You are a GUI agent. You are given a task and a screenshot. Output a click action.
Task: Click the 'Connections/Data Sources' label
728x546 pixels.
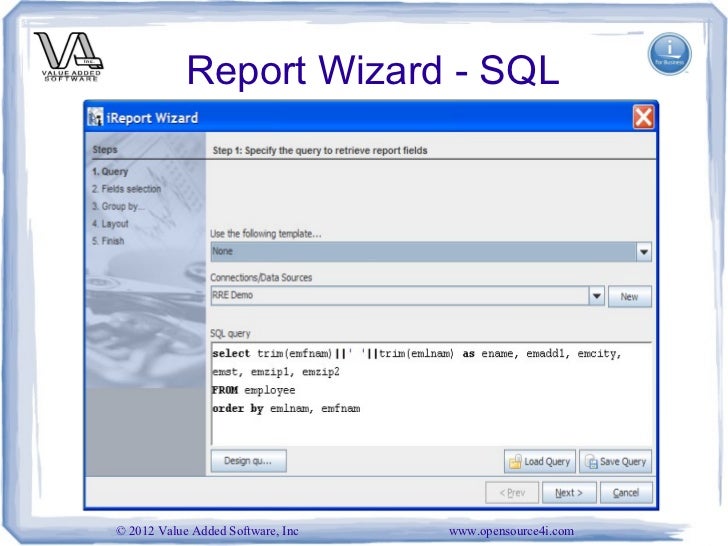[261, 278]
